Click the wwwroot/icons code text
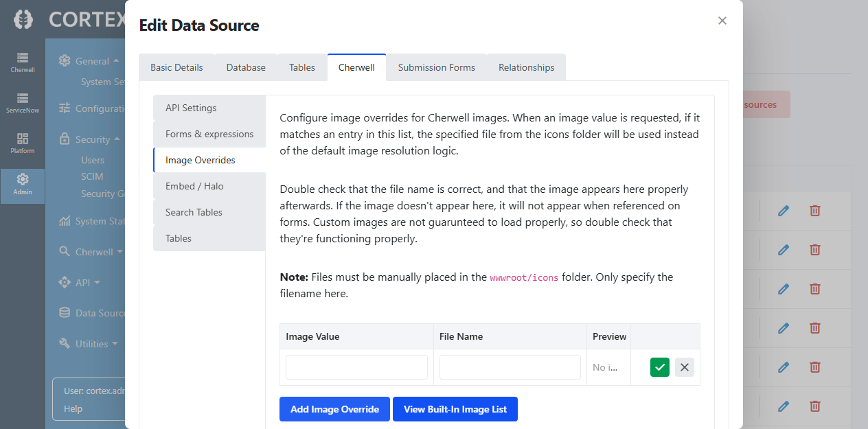 tap(525, 277)
